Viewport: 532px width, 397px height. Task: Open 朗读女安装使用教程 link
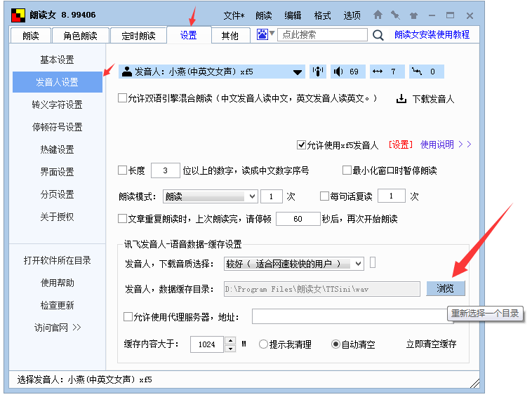pyautogui.click(x=432, y=34)
